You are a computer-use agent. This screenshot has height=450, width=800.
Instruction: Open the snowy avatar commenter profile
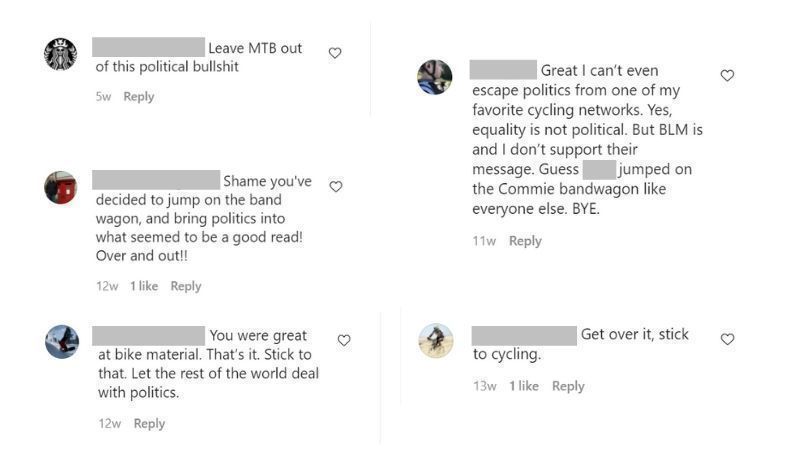61,341
